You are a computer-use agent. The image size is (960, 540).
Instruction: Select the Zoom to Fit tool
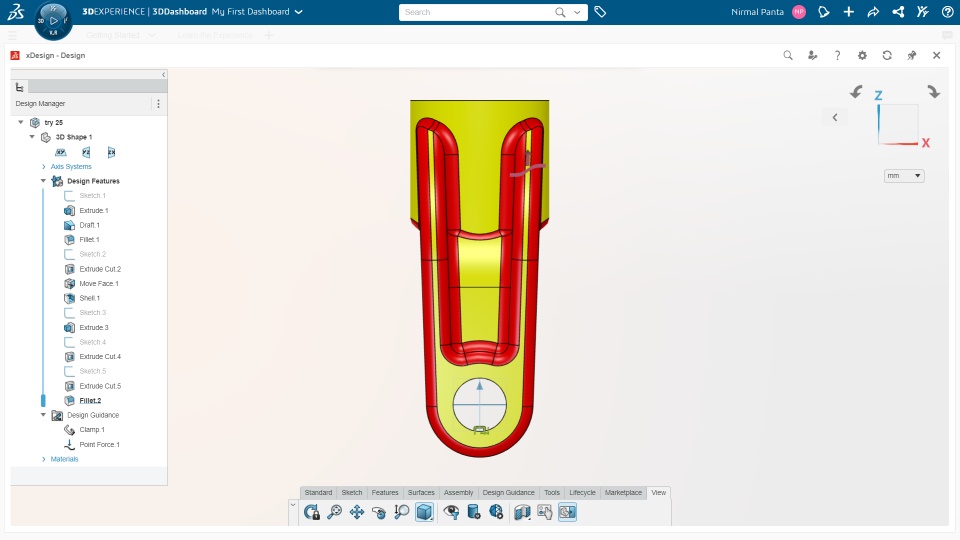tap(334, 512)
